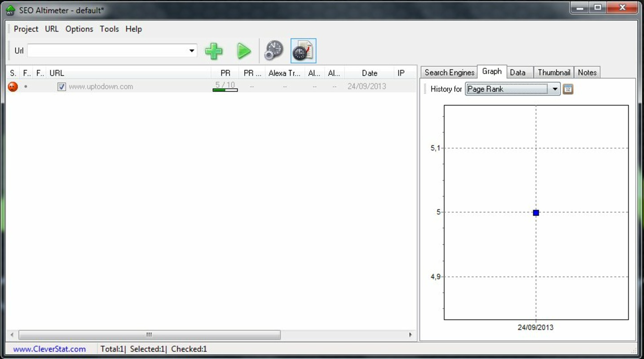Click the PR column header
This screenshot has width=644, height=359.
point(225,73)
